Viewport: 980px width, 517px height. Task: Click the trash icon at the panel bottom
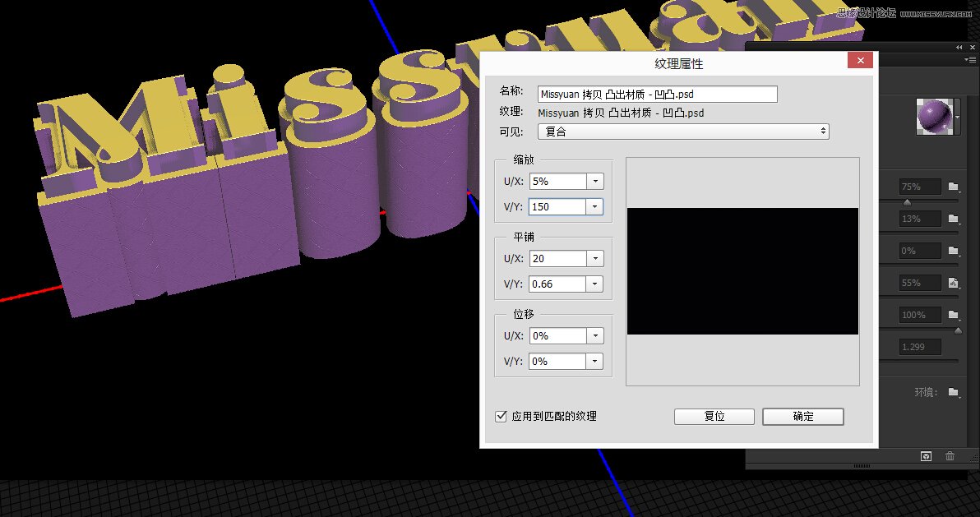click(950, 455)
